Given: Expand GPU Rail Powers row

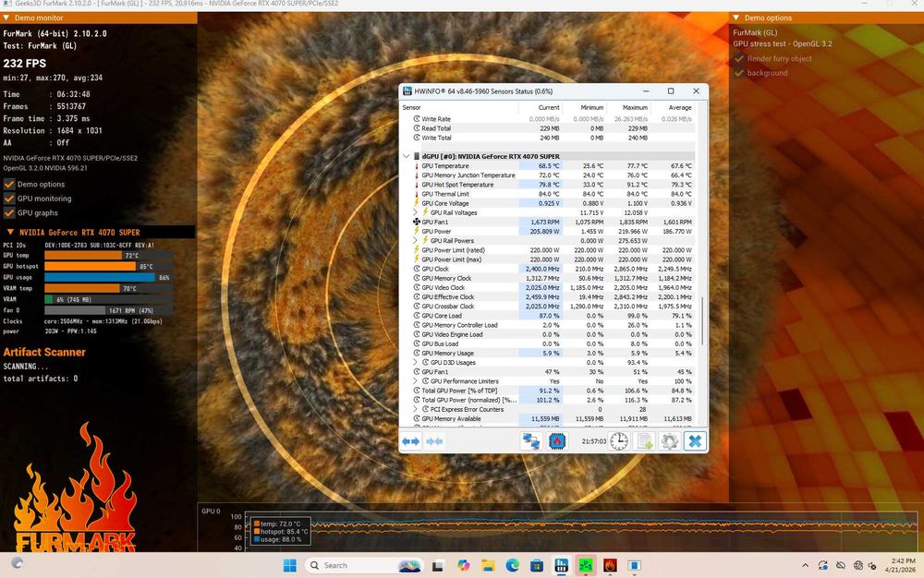Looking at the screenshot, I should pos(415,241).
